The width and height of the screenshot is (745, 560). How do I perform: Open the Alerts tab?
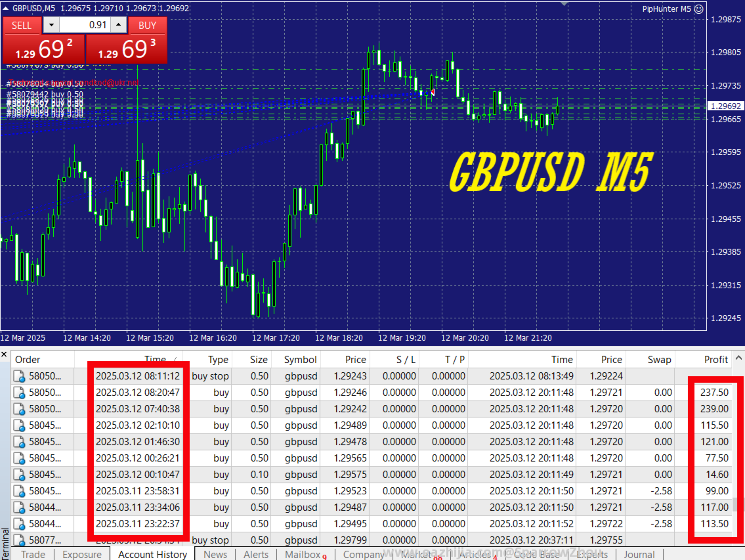pyautogui.click(x=256, y=554)
